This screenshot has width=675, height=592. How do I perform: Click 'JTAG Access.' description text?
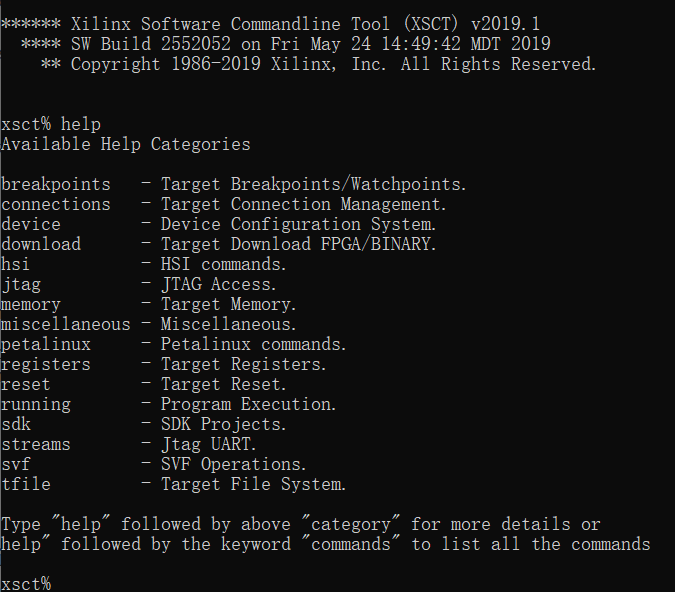(219, 285)
